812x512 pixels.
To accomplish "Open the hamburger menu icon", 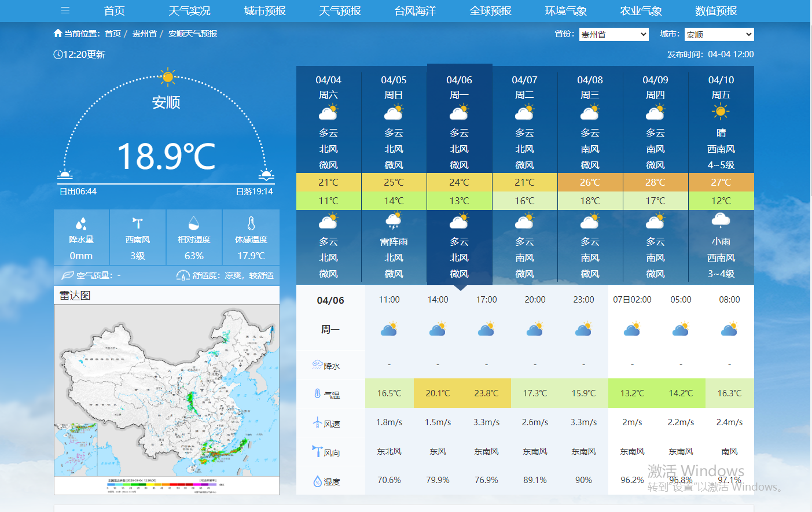I will [65, 10].
